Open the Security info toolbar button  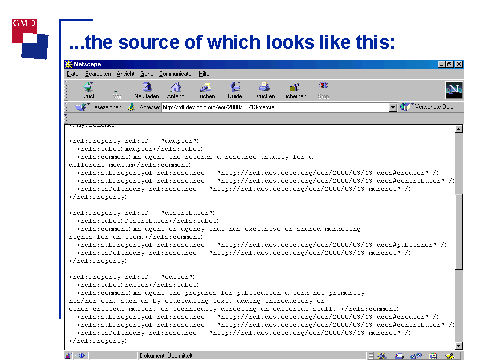coord(295,90)
